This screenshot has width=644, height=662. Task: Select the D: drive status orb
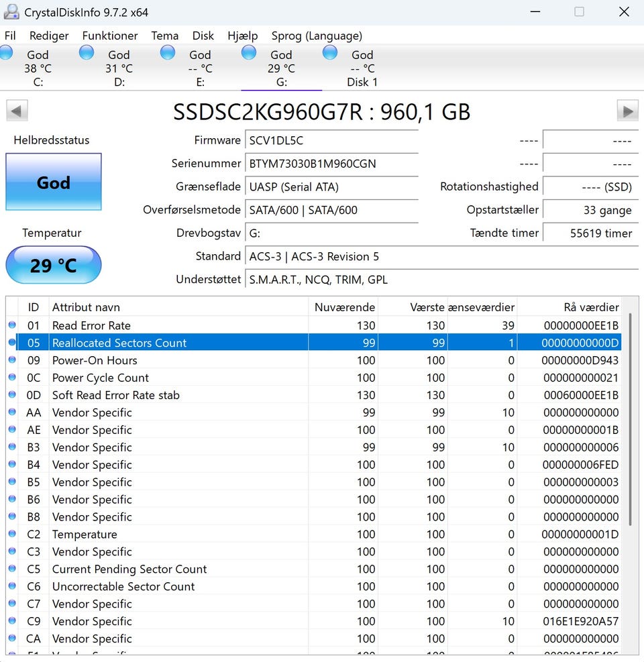point(87,52)
